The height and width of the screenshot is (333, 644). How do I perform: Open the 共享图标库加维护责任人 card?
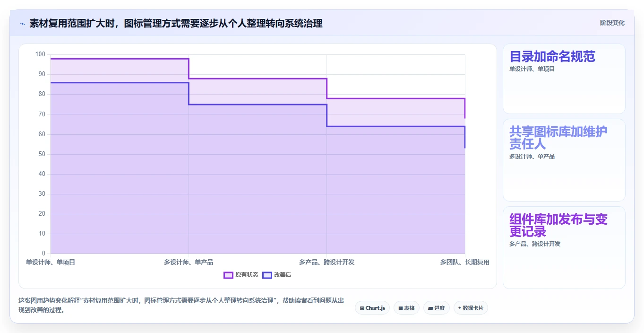click(x=564, y=160)
